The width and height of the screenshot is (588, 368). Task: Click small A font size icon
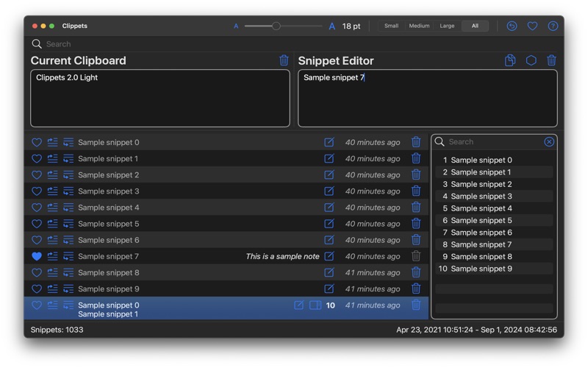pyautogui.click(x=236, y=26)
